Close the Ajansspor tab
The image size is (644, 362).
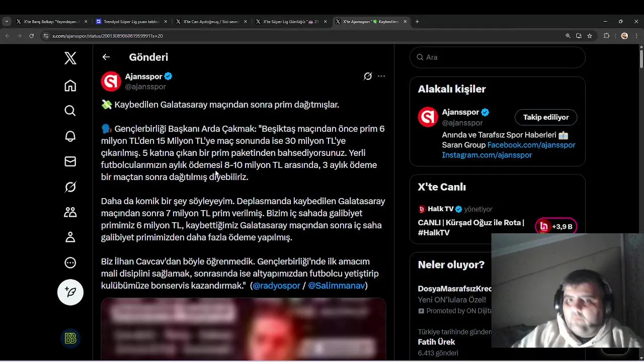pos(405,22)
